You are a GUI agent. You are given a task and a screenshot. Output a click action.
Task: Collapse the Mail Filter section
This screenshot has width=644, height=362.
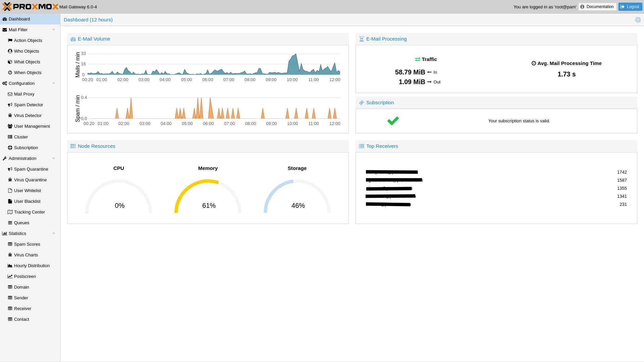click(54, 30)
